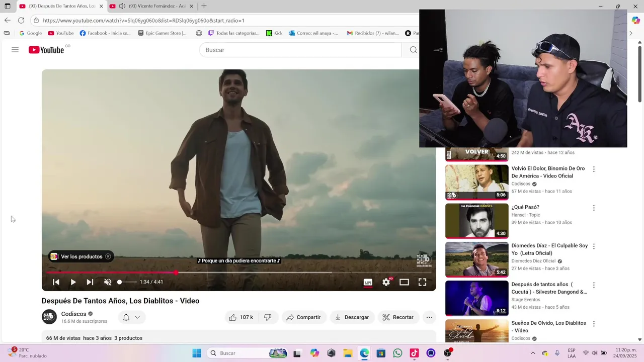
Task: Open options for El Culpable Soy Yo
Action: click(x=594, y=246)
